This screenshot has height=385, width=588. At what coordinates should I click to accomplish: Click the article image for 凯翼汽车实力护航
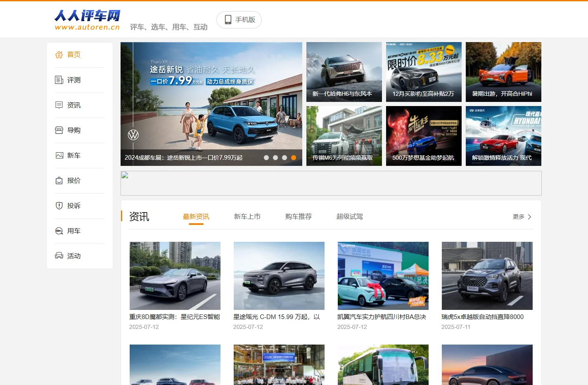[x=383, y=276]
